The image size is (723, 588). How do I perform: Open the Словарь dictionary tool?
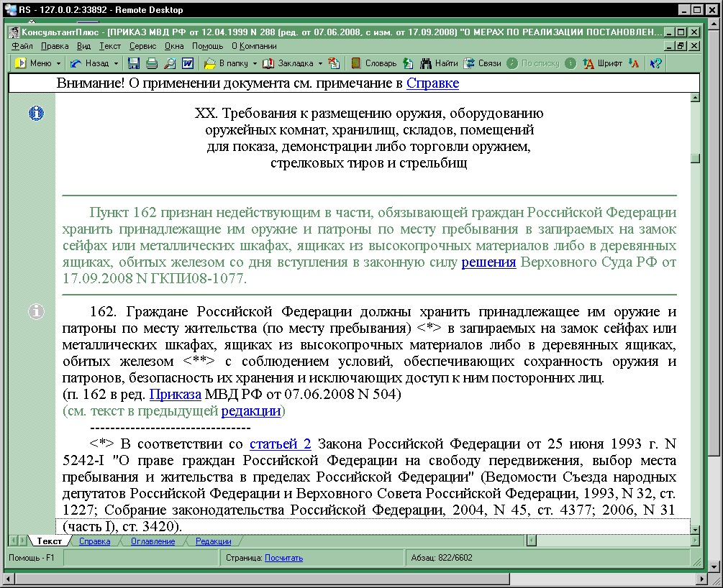pos(373,63)
